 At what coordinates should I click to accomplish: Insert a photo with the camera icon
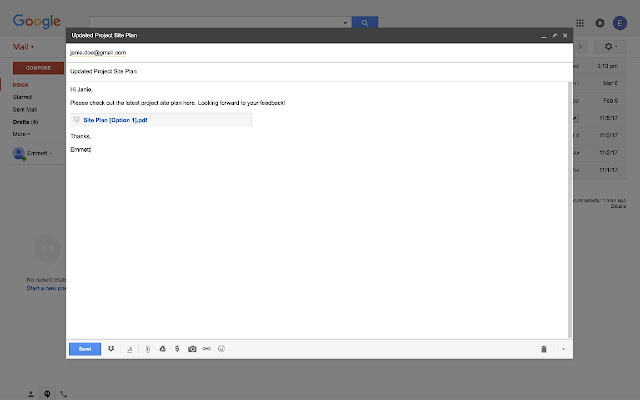(192, 349)
